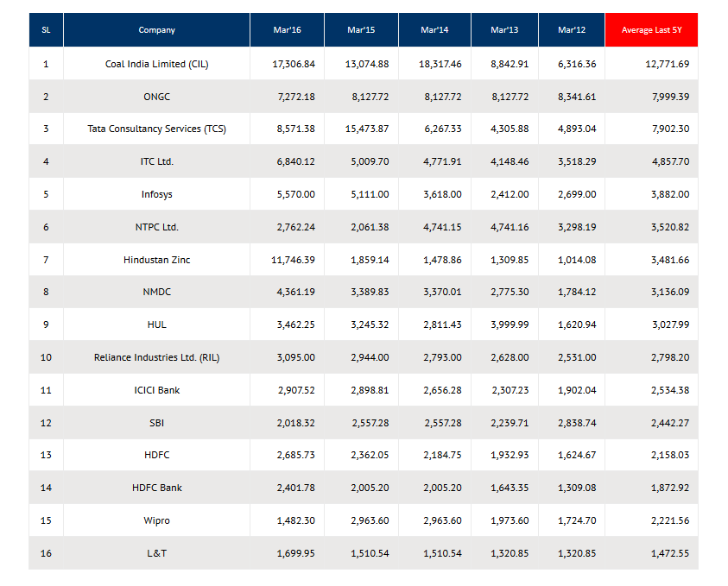Select the ONGC company cell
728x586 pixels.
pos(157,97)
